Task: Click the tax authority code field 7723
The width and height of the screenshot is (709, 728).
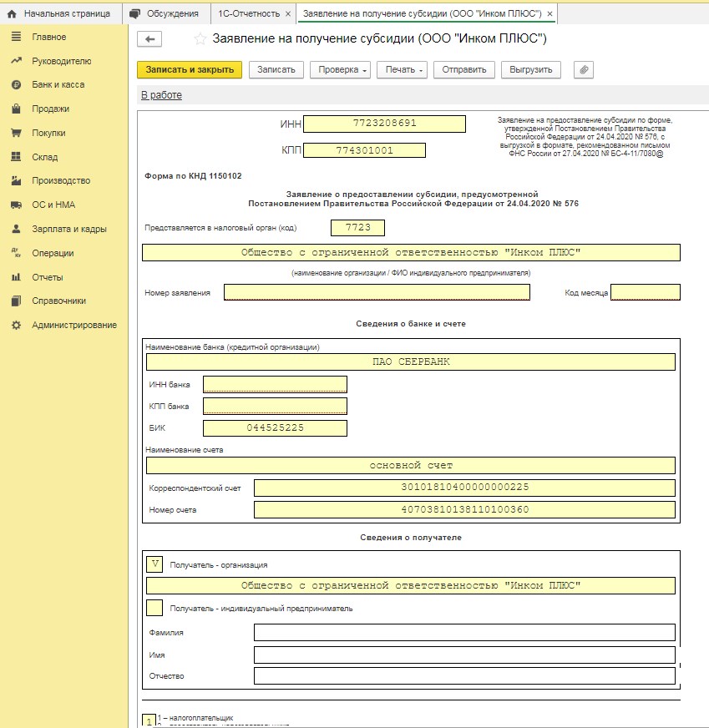Action: tap(358, 228)
